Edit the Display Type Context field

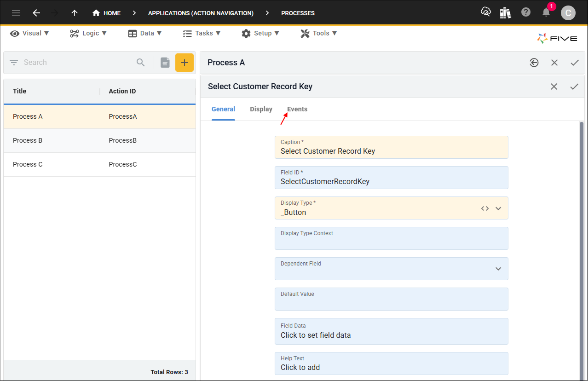tap(392, 238)
